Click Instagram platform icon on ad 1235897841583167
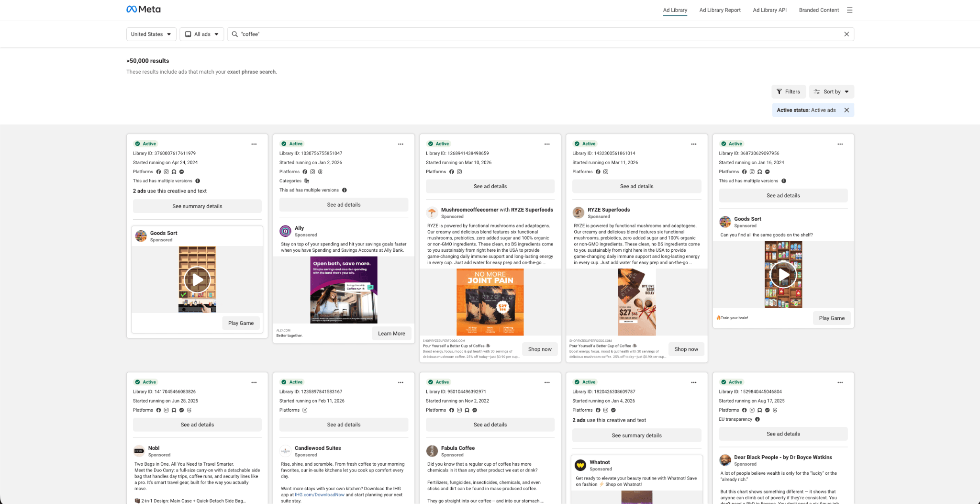 305,410
